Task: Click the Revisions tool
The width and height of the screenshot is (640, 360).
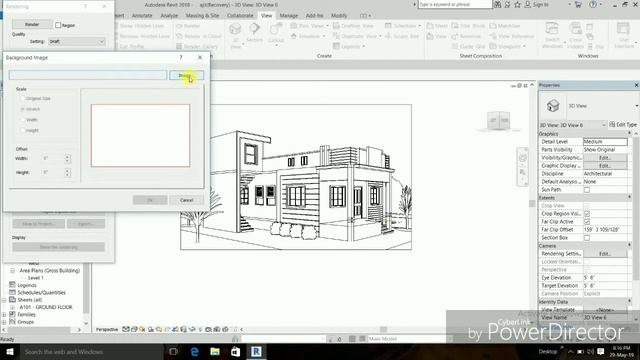Action: click(x=467, y=36)
